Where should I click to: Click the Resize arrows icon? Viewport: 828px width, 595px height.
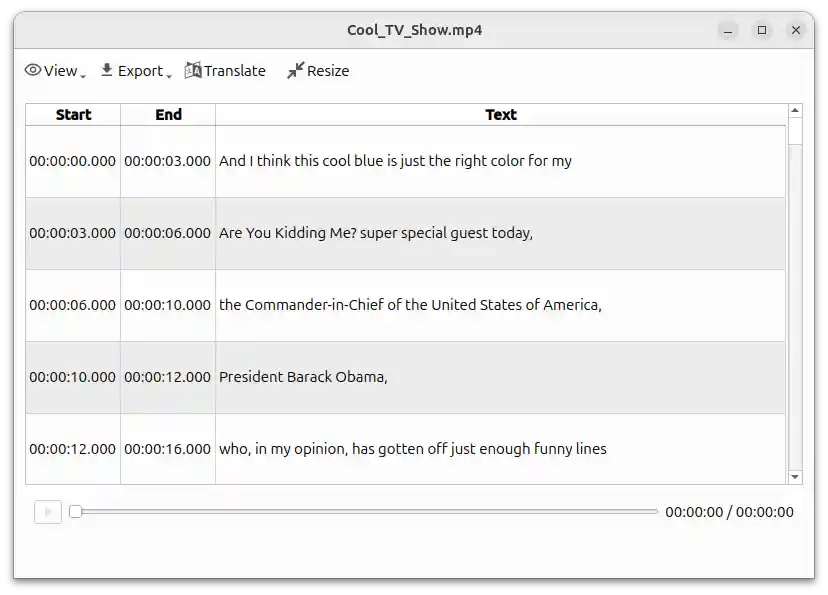(x=294, y=70)
